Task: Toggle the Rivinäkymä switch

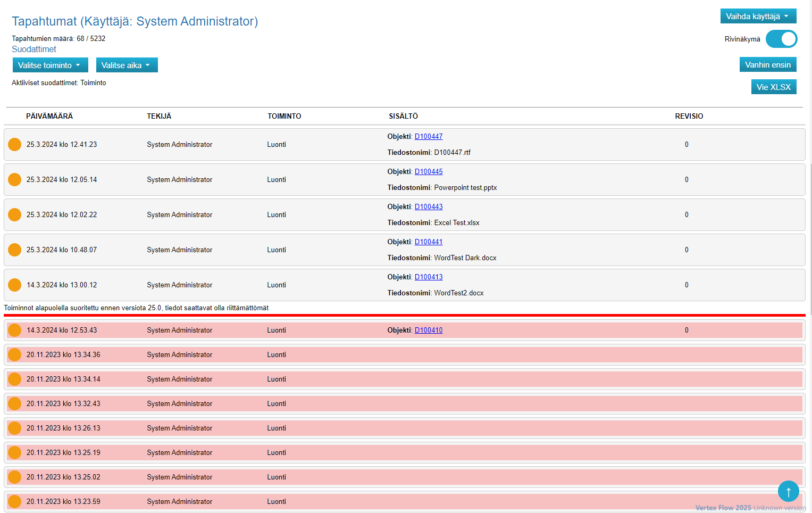Action: click(781, 39)
